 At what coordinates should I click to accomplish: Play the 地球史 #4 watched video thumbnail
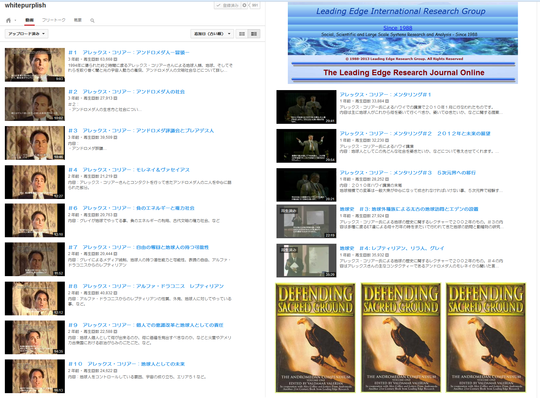tap(306, 261)
